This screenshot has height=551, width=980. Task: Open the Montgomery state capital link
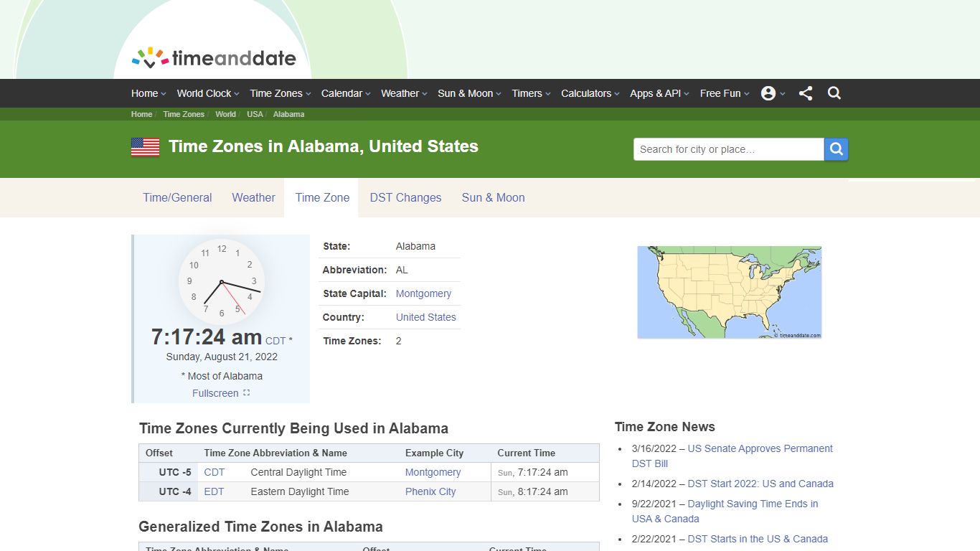tap(423, 293)
